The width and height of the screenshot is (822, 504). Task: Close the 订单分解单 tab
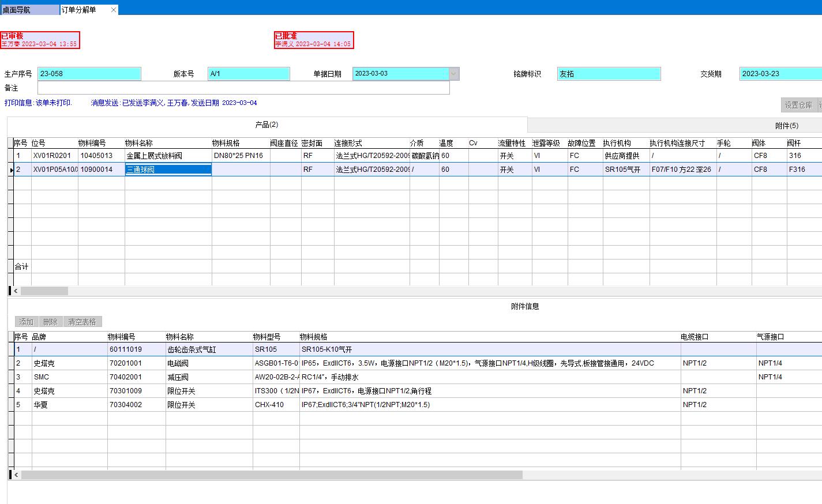(114, 10)
